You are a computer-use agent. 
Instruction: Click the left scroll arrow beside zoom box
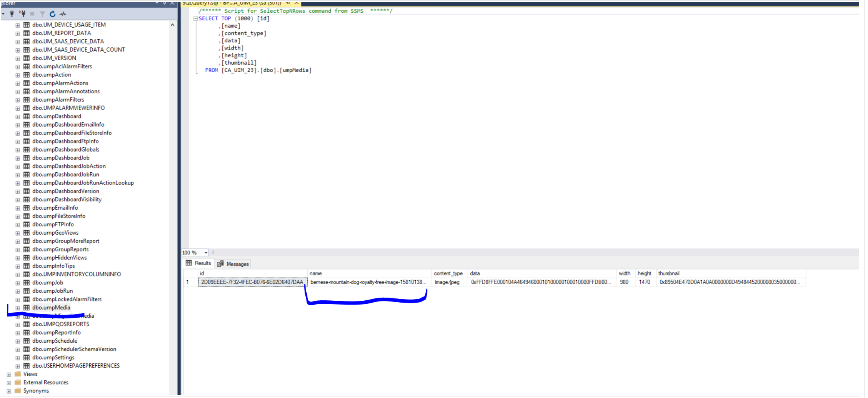pyautogui.click(x=213, y=253)
